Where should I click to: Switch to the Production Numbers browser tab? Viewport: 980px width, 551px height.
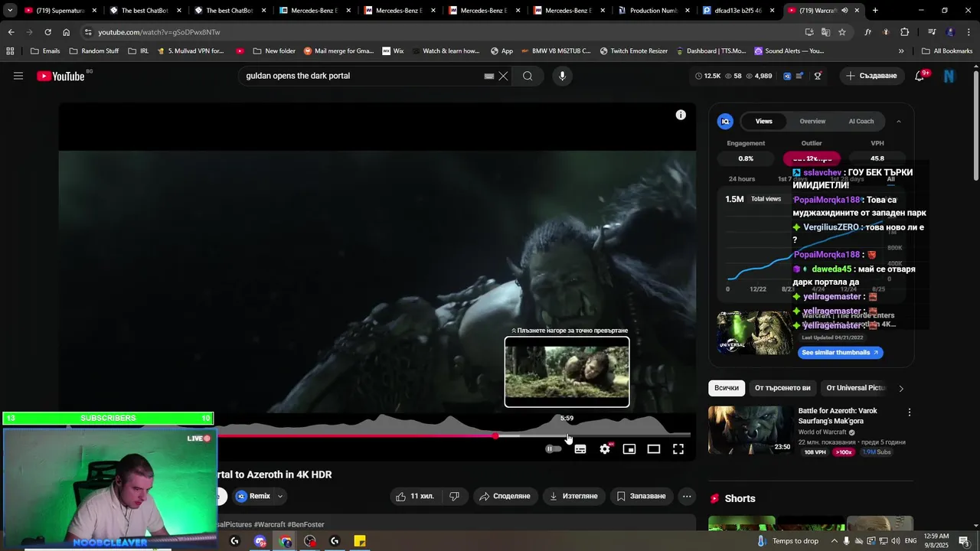(654, 11)
